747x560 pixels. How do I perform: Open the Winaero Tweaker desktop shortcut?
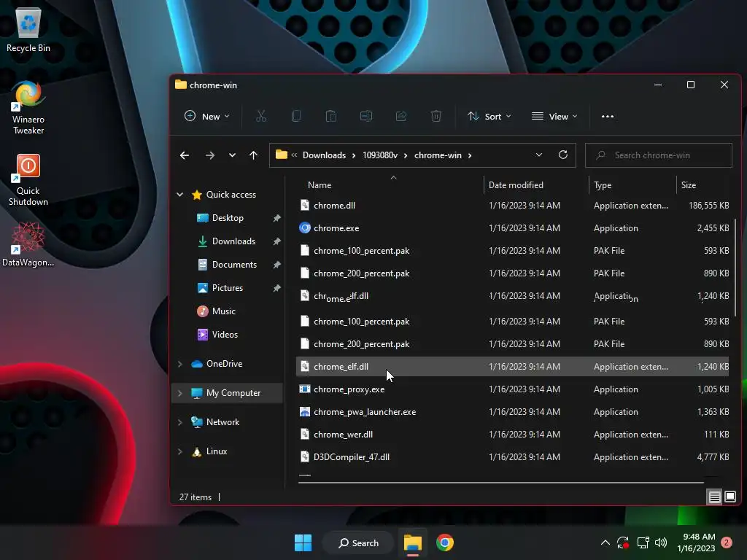[28, 108]
